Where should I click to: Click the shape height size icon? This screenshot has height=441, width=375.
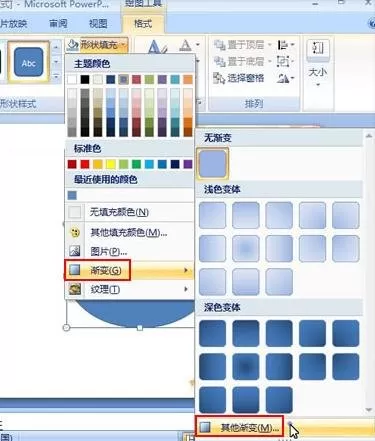coord(318,48)
